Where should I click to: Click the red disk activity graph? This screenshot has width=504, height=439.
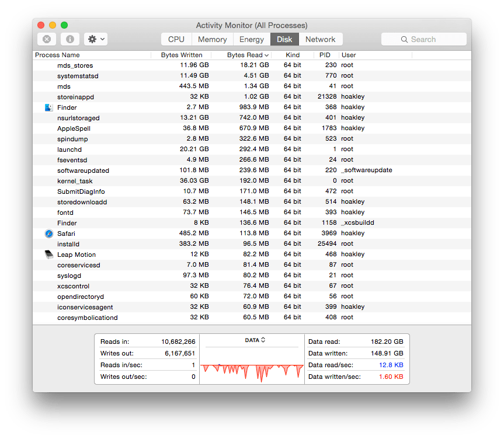point(252,368)
